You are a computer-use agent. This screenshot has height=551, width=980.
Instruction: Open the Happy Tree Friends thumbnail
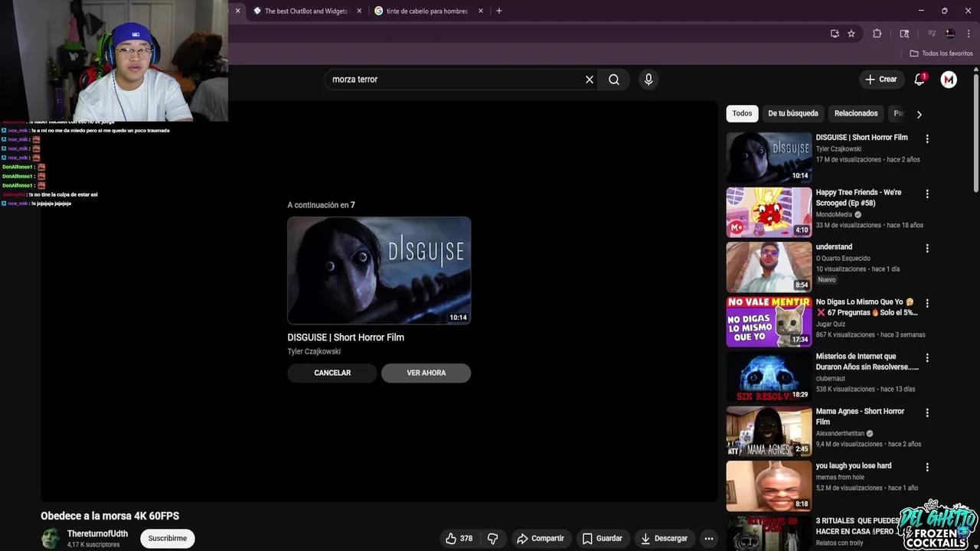click(769, 213)
